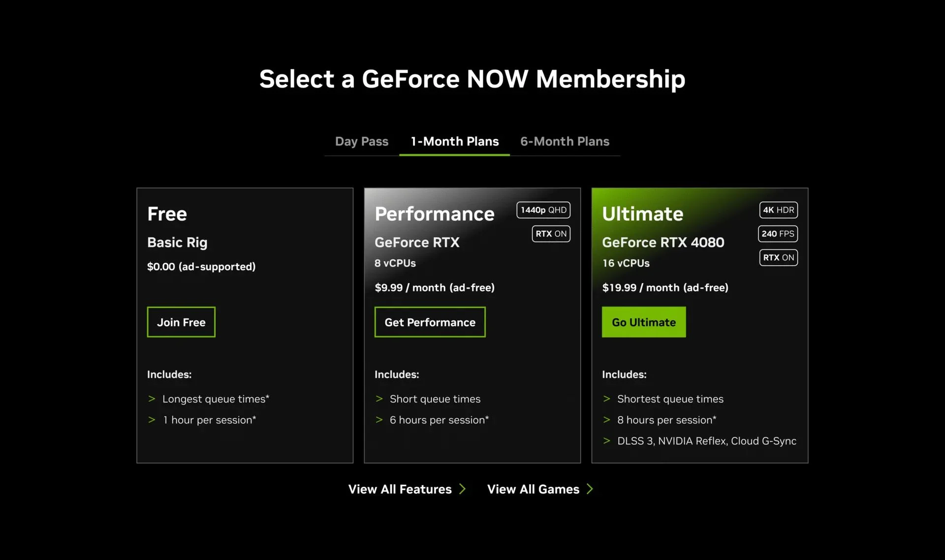Select the Day Pass tab
Viewport: 945px width, 560px height.
(x=362, y=141)
